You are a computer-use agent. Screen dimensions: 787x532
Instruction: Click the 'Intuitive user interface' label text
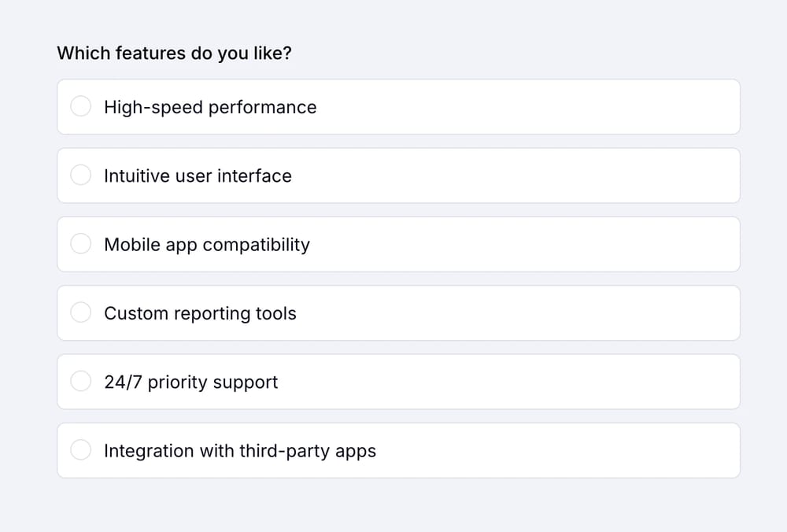(x=198, y=175)
